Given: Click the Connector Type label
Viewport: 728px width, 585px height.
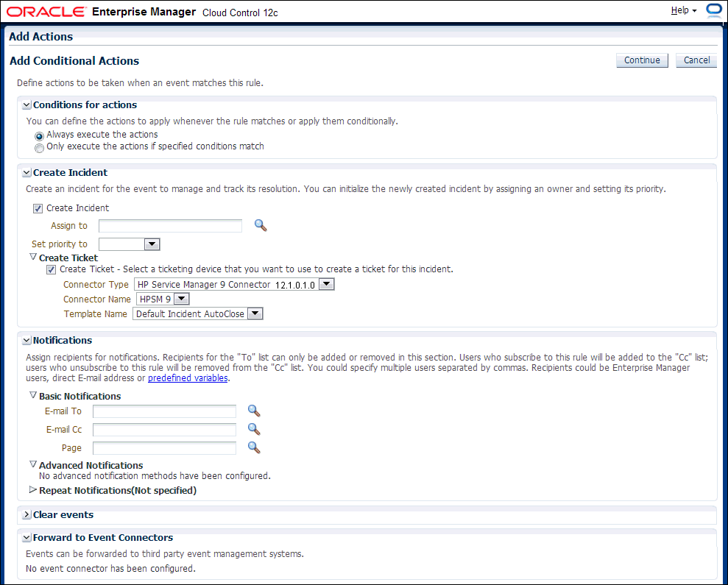Looking at the screenshot, I should click(x=96, y=285).
